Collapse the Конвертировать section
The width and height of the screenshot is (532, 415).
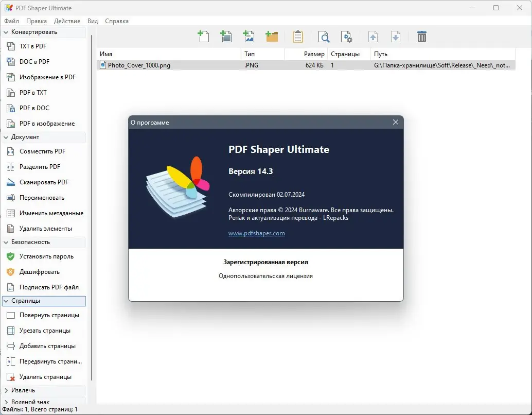[x=6, y=32]
